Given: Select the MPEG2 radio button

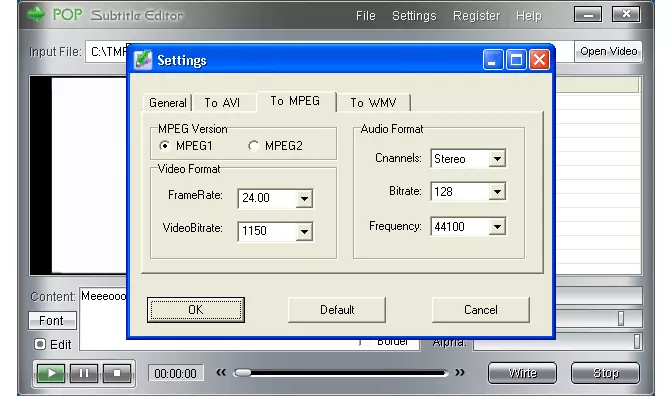Looking at the screenshot, I should pyautogui.click(x=253, y=146).
